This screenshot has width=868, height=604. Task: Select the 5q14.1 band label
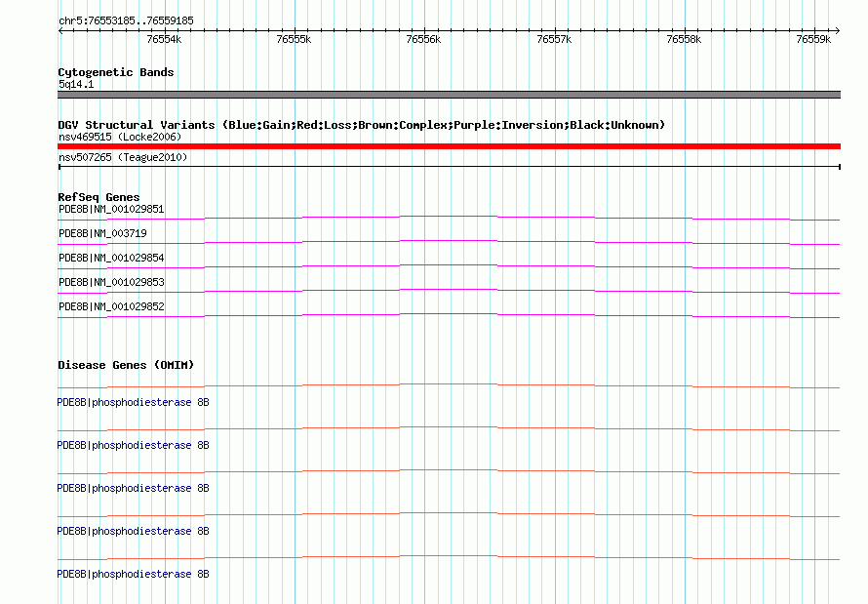(x=76, y=84)
